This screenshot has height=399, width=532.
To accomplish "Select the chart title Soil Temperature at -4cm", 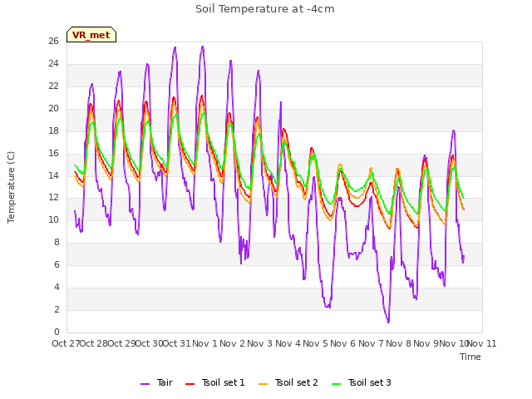I will 265,9.
